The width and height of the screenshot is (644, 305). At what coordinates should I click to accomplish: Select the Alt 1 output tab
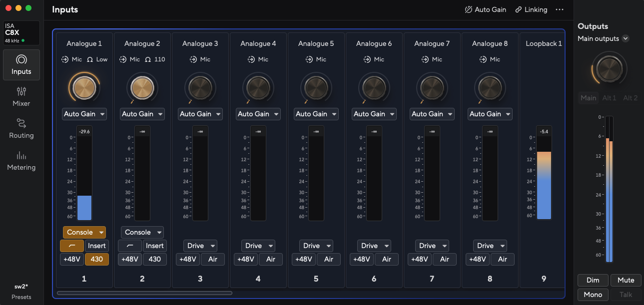(x=609, y=98)
